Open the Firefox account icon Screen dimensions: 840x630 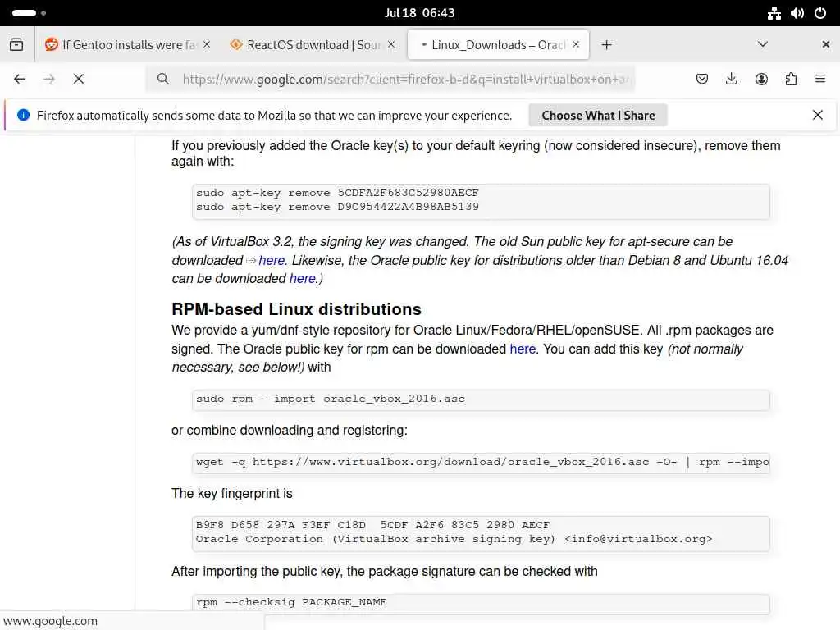tap(761, 80)
